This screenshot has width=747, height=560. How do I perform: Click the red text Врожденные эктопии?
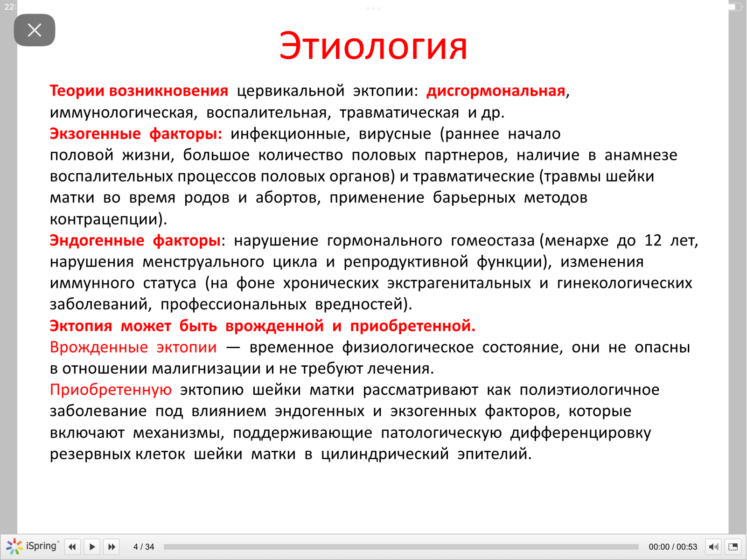(133, 347)
